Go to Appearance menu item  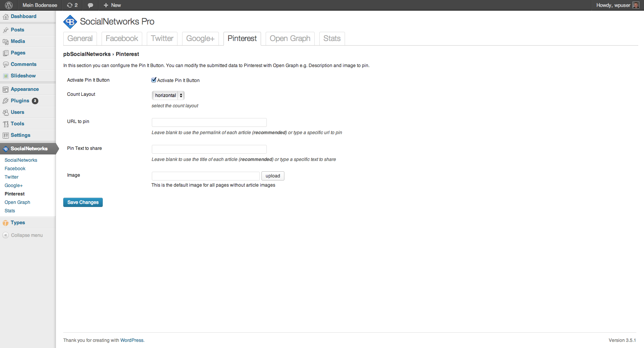coord(25,89)
